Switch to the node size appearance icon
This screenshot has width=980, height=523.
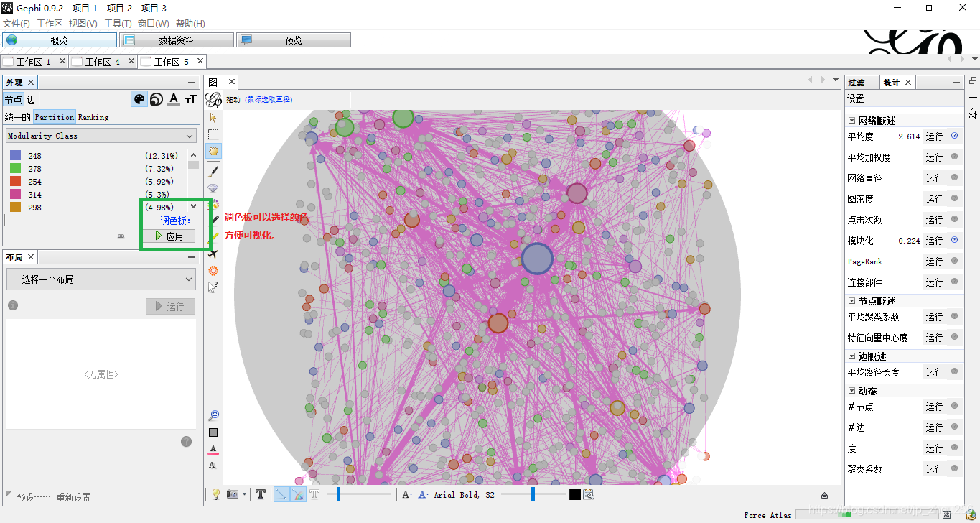tap(156, 99)
